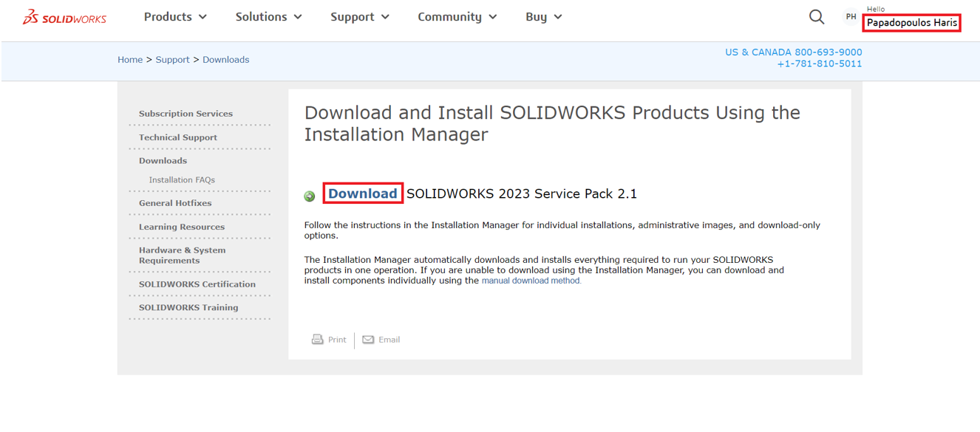Open the Buy menu
The image size is (980, 432).
[543, 17]
